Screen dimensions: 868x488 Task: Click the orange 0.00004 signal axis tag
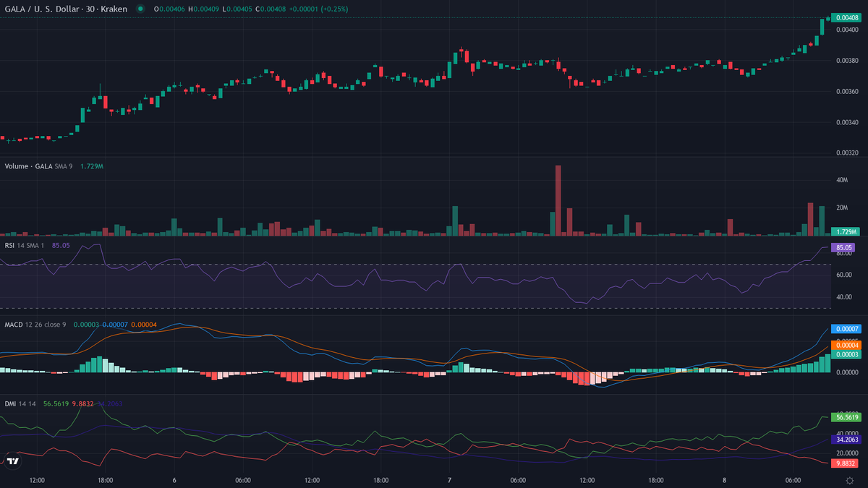click(846, 345)
